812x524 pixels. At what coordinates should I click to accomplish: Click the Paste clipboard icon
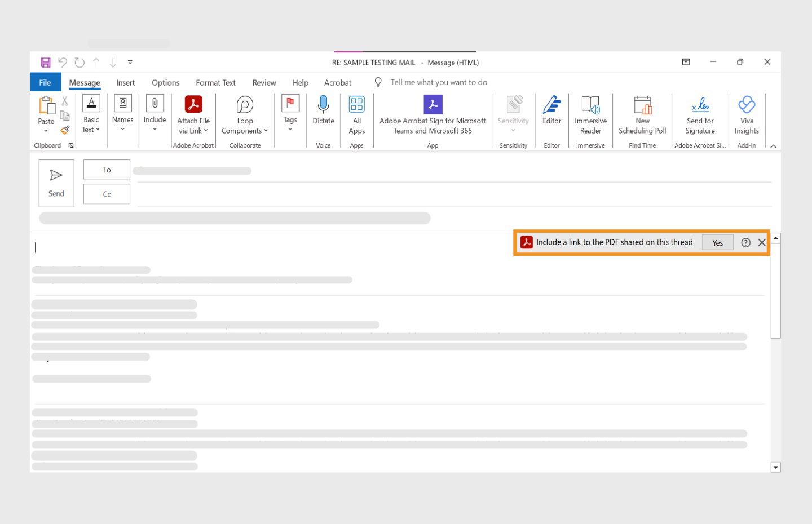(x=46, y=105)
